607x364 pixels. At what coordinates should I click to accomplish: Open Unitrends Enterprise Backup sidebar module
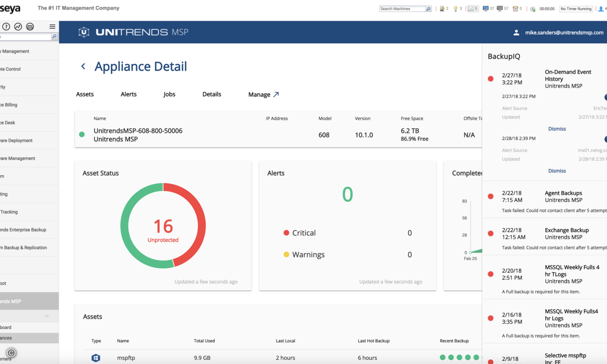click(29, 230)
